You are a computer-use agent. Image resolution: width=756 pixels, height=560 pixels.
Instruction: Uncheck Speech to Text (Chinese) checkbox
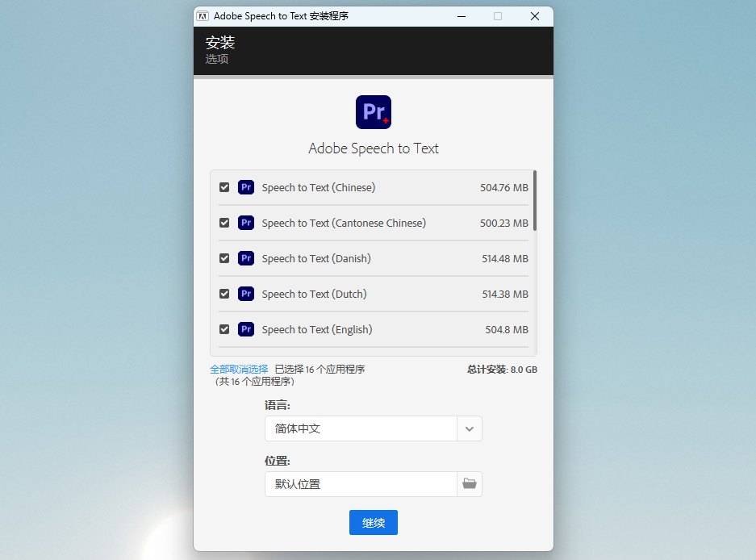224,187
